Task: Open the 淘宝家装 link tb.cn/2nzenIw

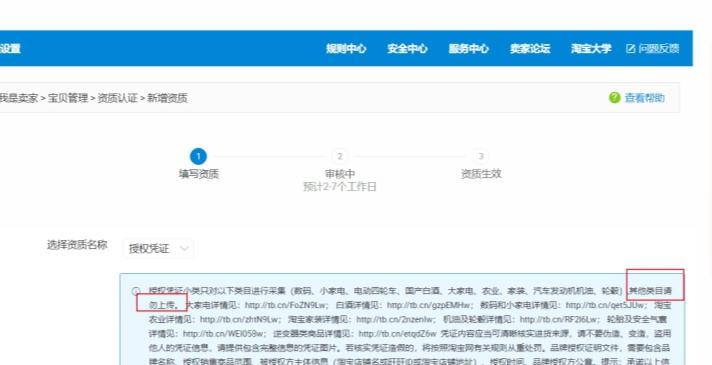Action: point(396,319)
